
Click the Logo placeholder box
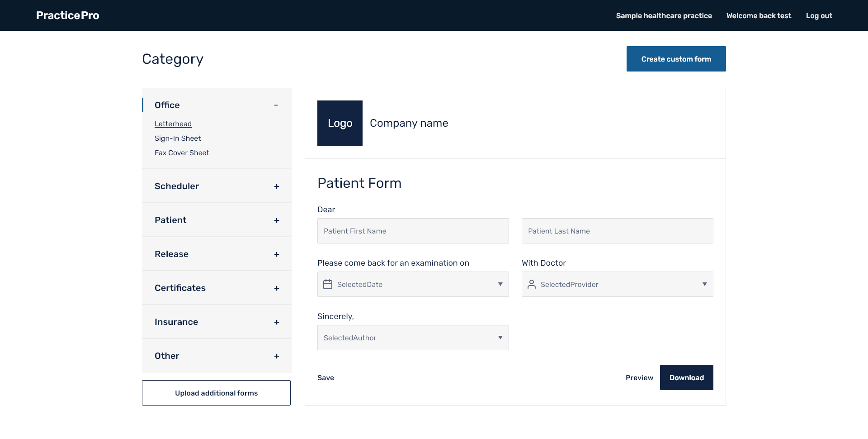pyautogui.click(x=340, y=123)
